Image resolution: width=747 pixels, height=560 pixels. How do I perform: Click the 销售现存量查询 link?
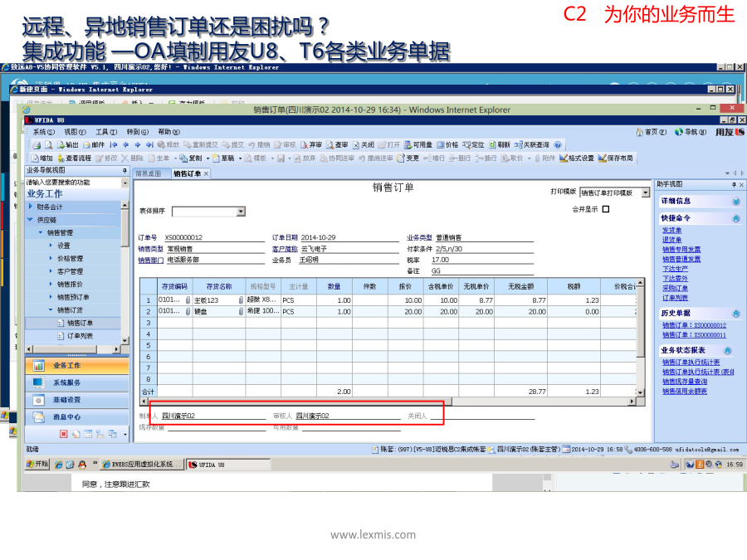tap(685, 382)
